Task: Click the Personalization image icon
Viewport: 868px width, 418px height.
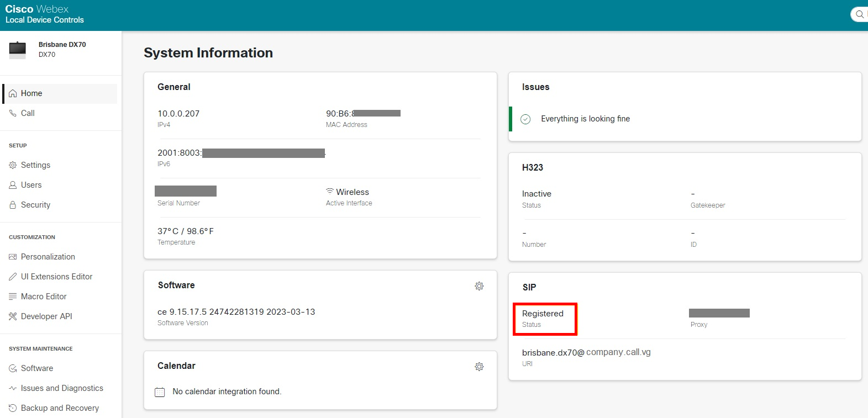Action: 13,257
